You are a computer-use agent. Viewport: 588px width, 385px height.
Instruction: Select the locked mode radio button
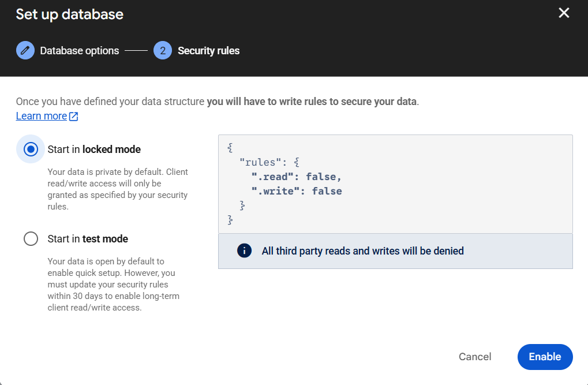(31, 149)
